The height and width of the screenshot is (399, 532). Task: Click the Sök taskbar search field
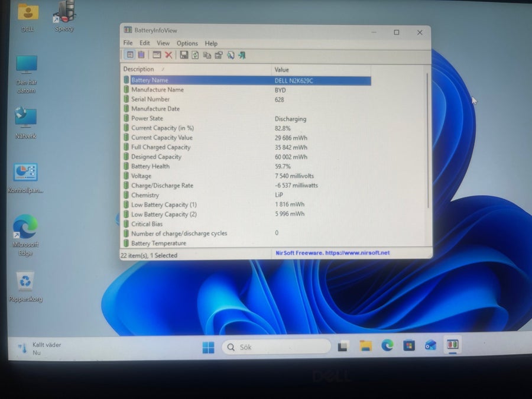click(277, 347)
